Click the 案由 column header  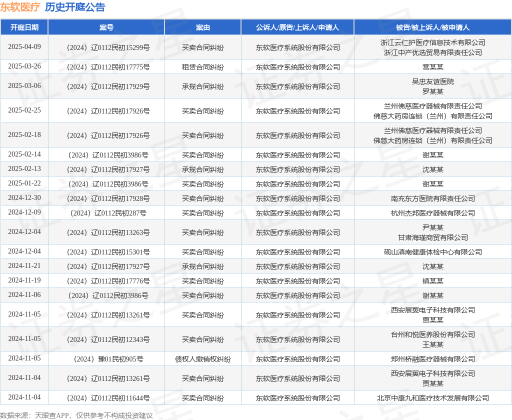click(x=203, y=27)
